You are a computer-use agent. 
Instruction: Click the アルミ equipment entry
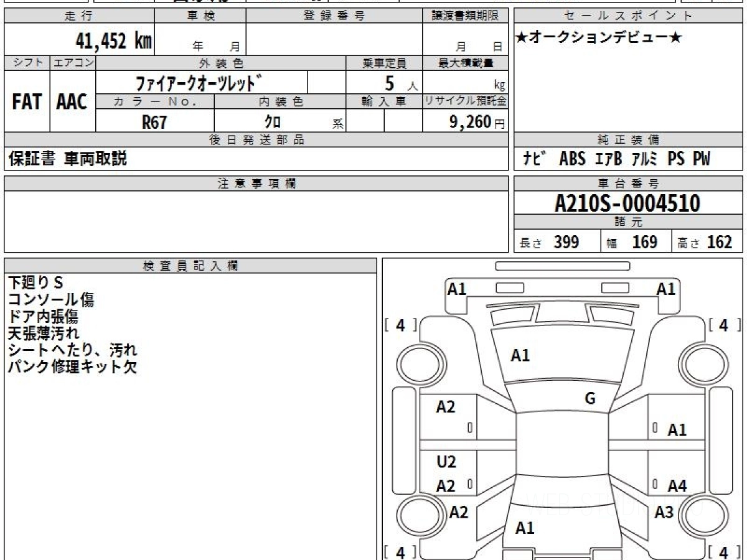[x=644, y=159]
